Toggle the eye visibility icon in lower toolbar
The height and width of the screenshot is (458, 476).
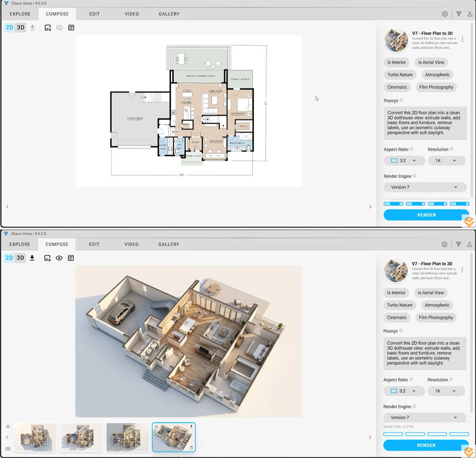pos(59,258)
